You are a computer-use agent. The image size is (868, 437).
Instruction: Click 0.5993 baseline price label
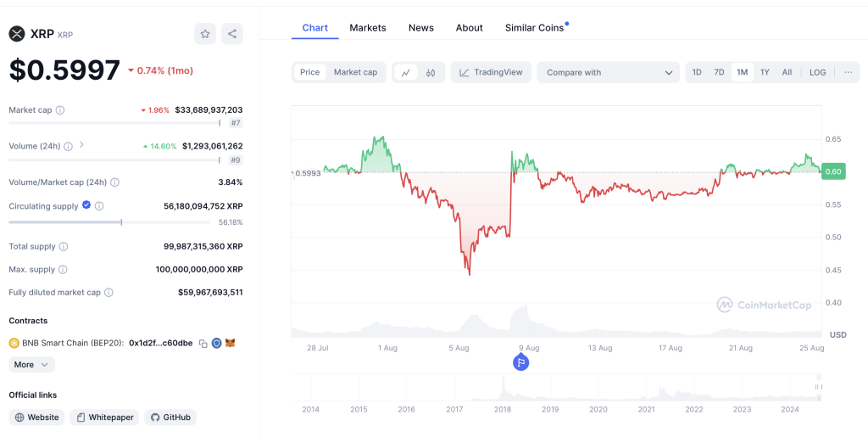pos(308,173)
